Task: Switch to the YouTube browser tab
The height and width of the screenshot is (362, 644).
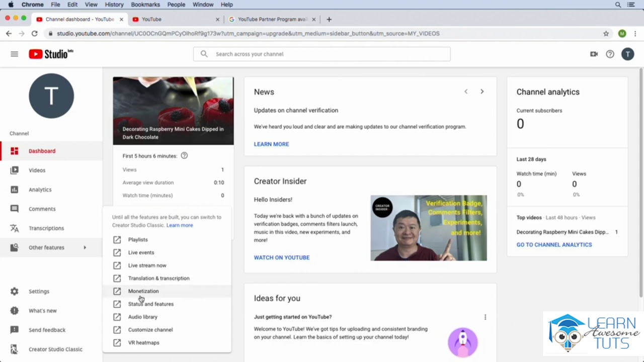Action: 174,19
